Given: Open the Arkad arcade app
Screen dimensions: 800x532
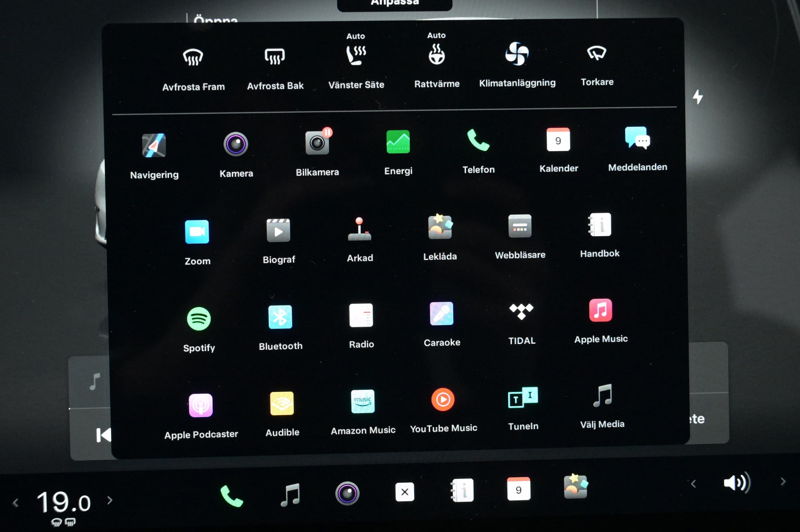Looking at the screenshot, I should 359,229.
